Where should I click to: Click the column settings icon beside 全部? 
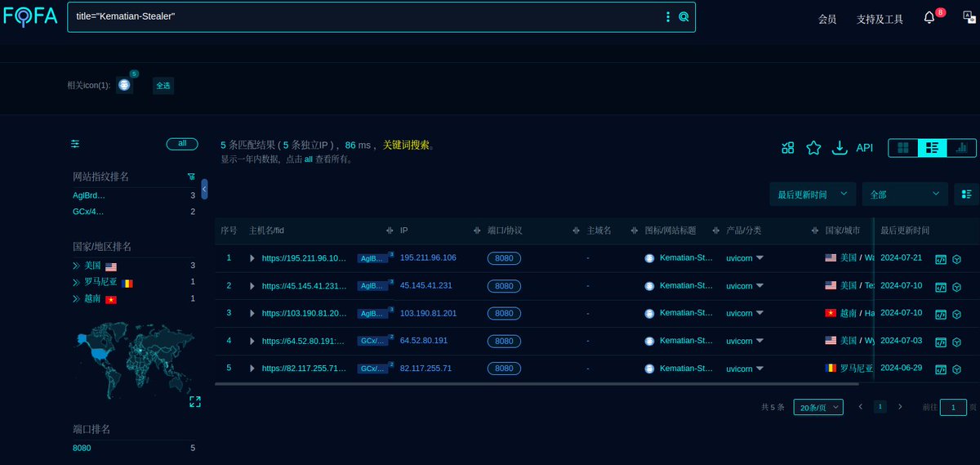967,194
